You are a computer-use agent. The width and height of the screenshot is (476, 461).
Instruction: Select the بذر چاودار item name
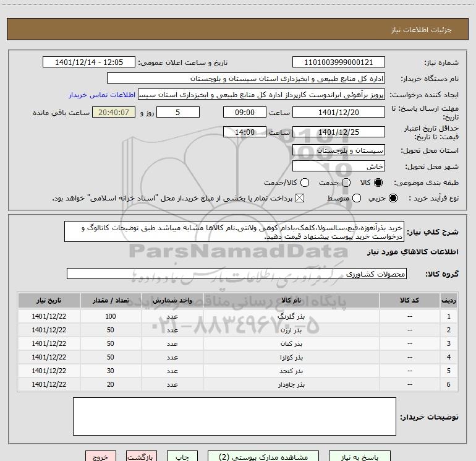tap(291, 385)
